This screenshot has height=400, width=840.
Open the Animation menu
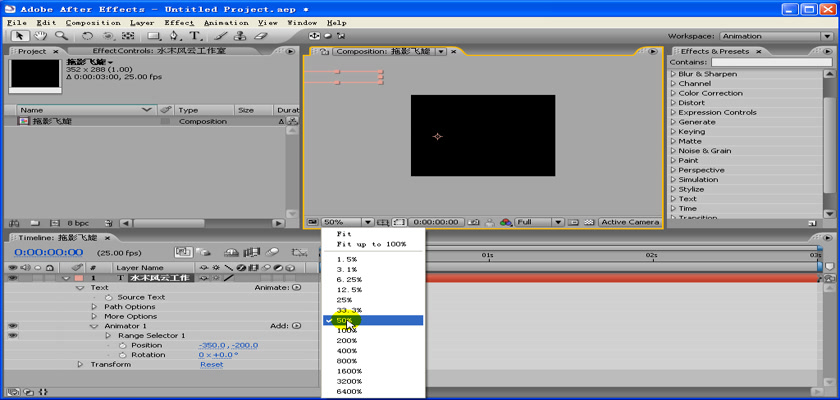click(x=226, y=23)
